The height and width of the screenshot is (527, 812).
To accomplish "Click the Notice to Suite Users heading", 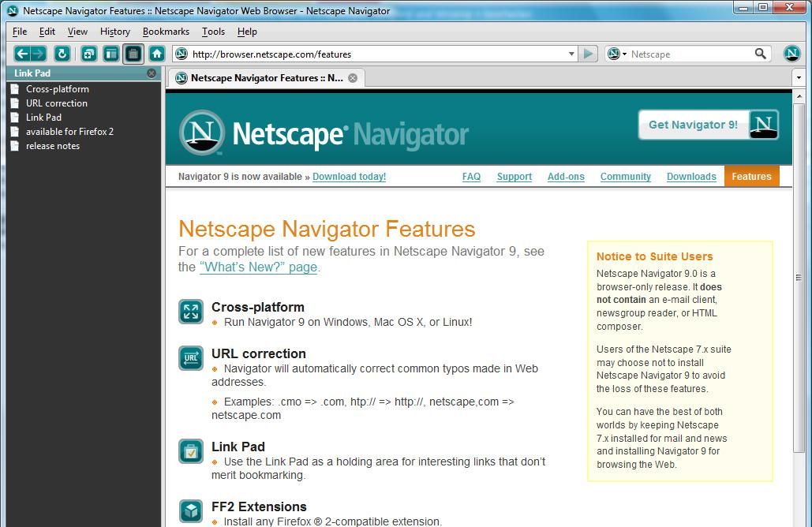I will pos(655,256).
